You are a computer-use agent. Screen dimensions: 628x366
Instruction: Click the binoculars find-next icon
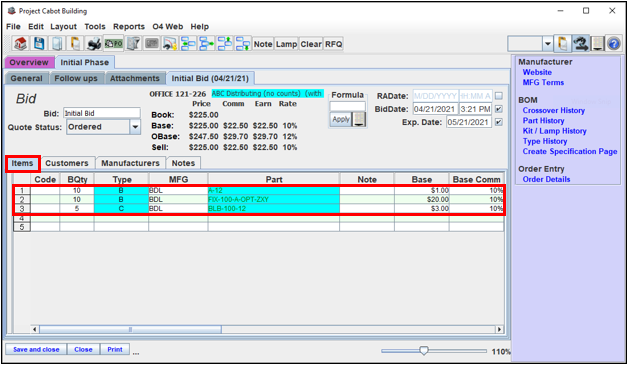click(x=580, y=43)
